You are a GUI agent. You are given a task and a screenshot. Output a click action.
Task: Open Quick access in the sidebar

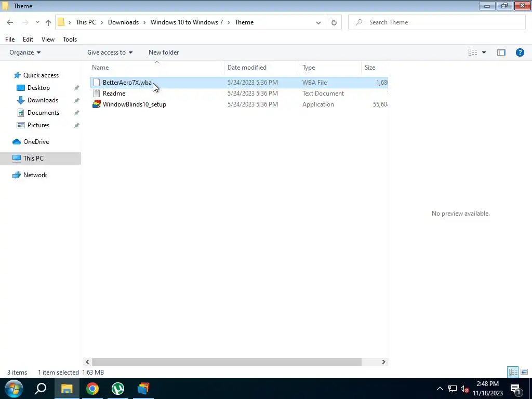coord(41,75)
